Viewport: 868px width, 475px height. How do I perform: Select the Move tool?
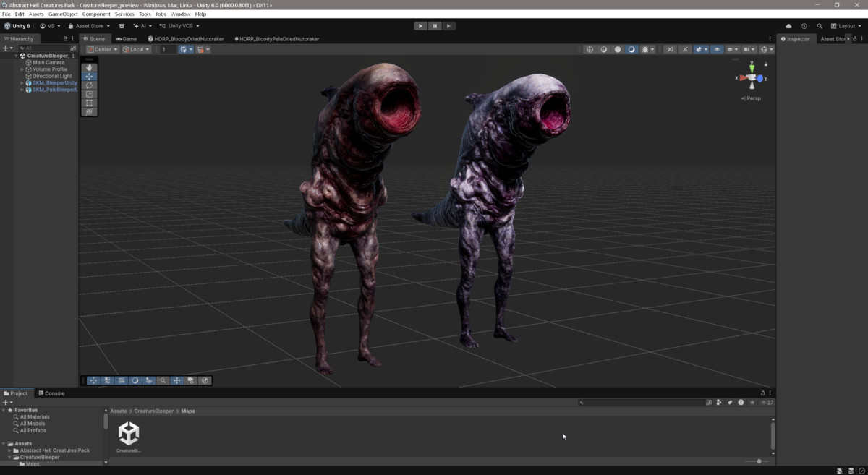89,76
